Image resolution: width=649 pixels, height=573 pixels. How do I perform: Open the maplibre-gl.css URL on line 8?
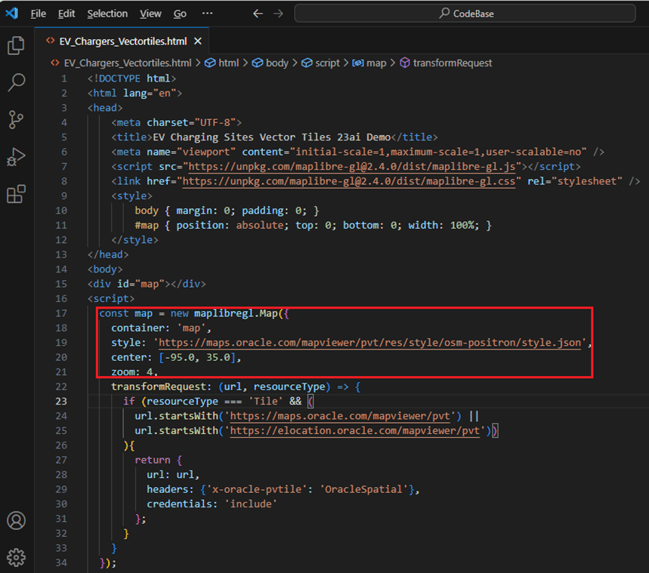click(349, 181)
